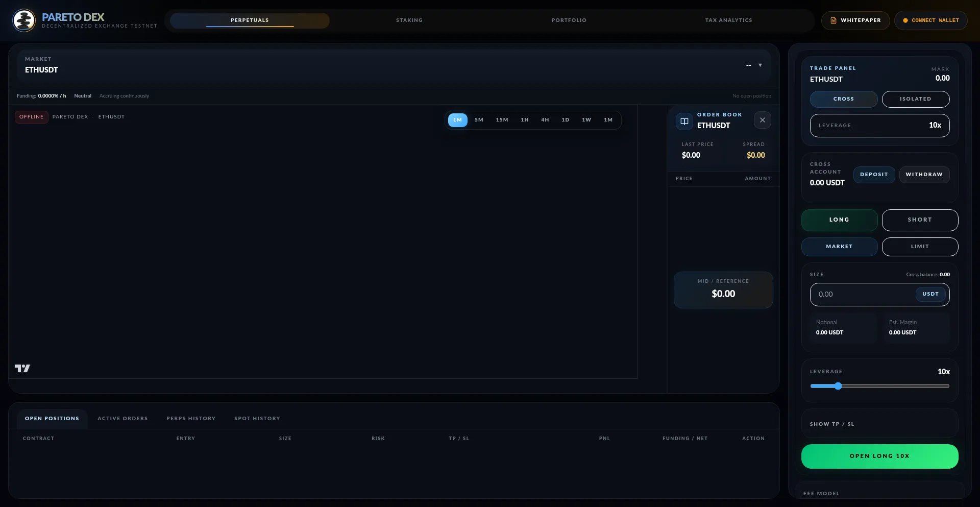The height and width of the screenshot is (507, 980).
Task: Toggle the USDT size unit
Action: click(x=930, y=294)
